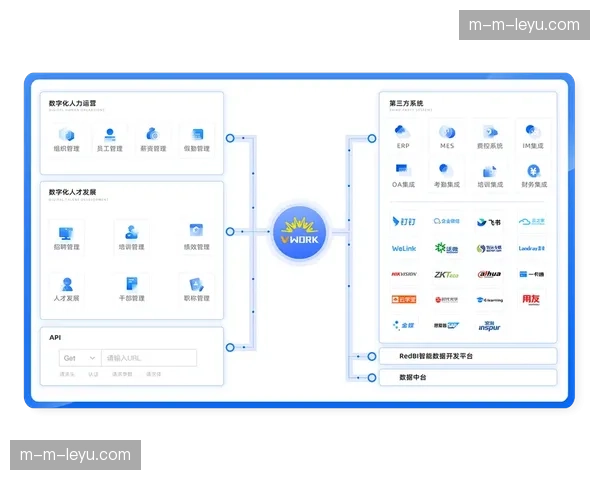Click the 绩效管理 icon
This screenshot has height=480, width=600.
[197, 232]
